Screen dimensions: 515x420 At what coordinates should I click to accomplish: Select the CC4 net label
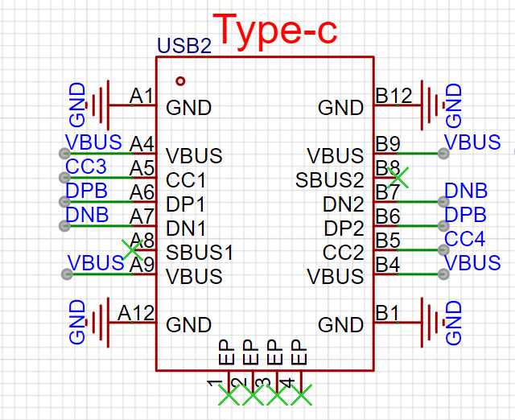coord(465,239)
